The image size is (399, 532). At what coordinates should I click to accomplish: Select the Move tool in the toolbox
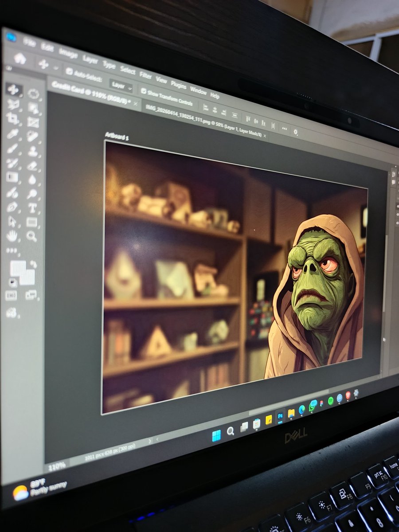point(14,89)
